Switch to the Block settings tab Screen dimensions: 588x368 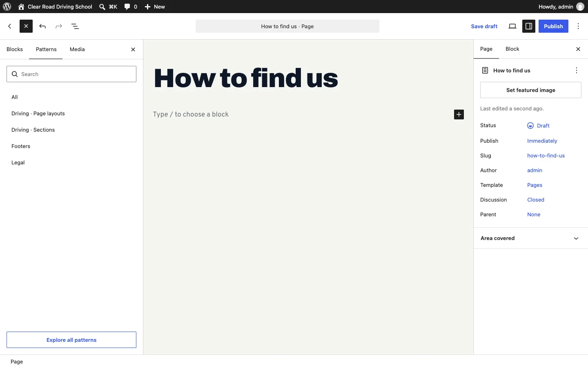512,49
